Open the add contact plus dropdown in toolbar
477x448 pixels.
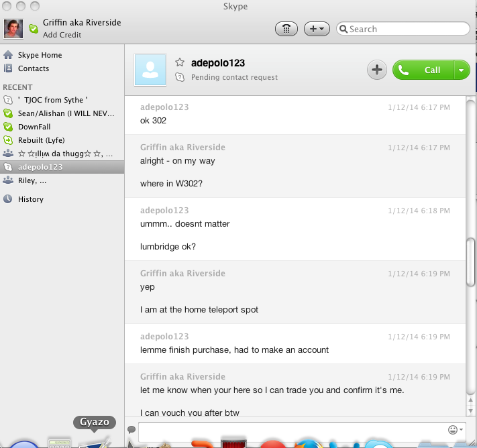click(x=317, y=29)
